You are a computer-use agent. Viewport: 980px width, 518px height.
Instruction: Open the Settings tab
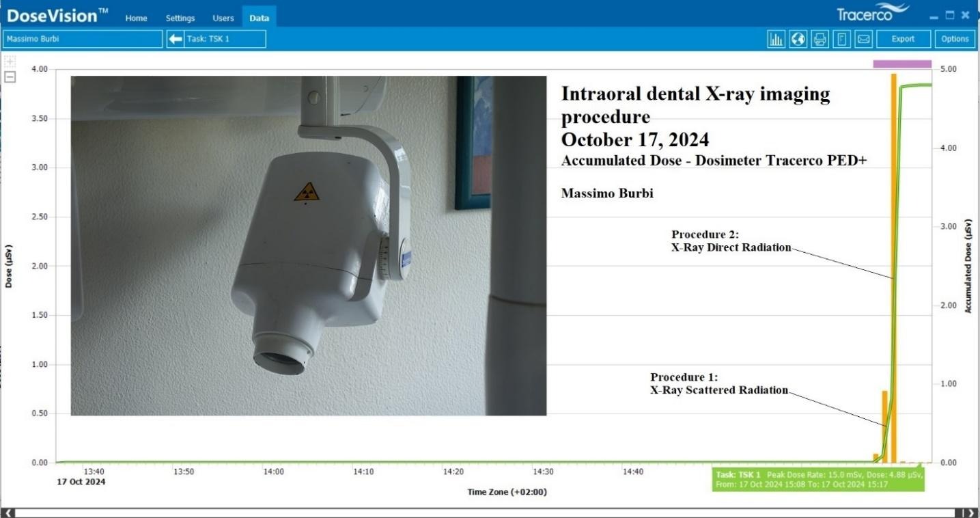pos(180,18)
